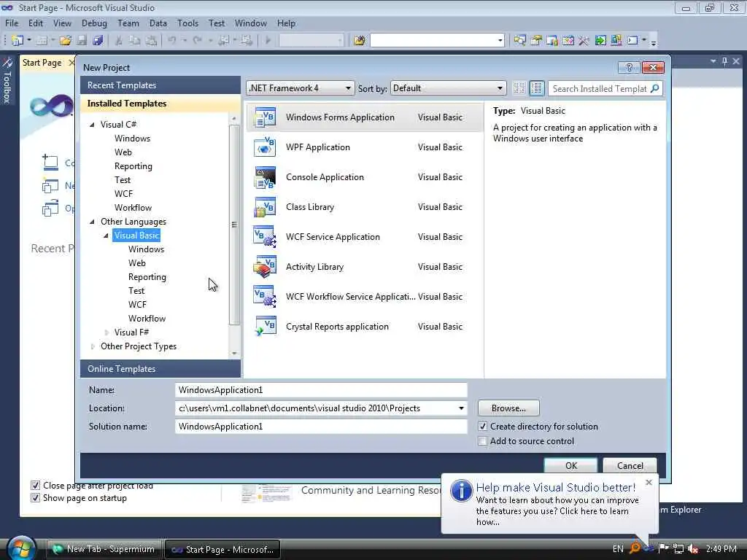
Task: Select WCF Service Application template icon
Action: (x=265, y=237)
